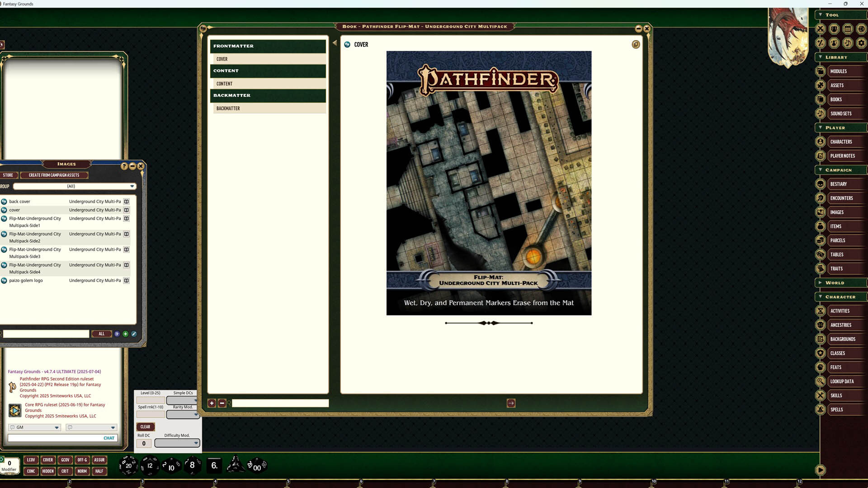Roll the d20 die in the chat tray
This screenshot has height=488, width=868.
[128, 465]
